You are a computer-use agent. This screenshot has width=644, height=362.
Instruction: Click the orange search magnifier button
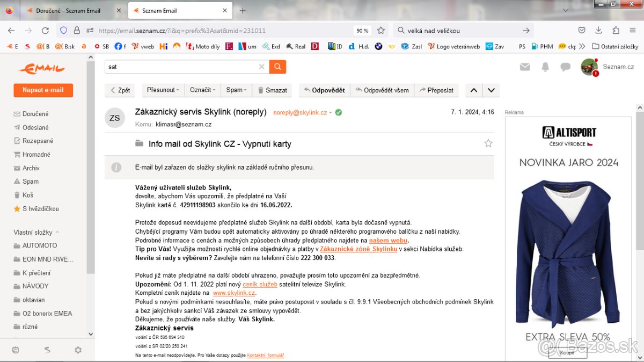[277, 67]
